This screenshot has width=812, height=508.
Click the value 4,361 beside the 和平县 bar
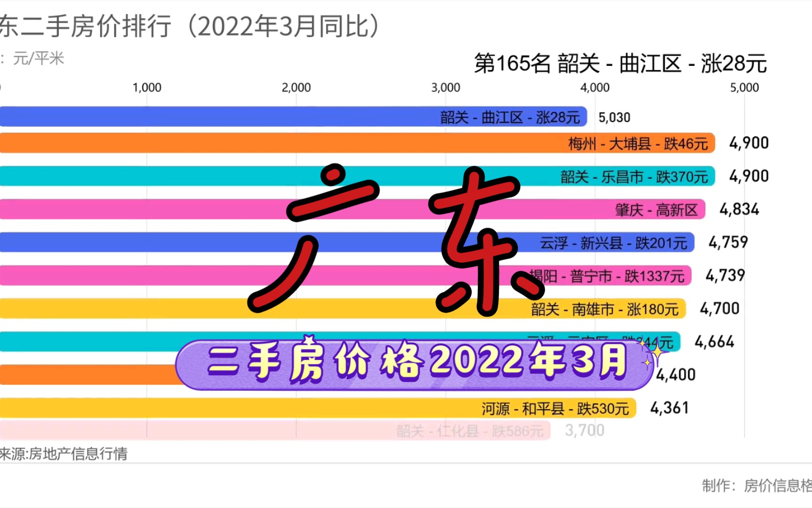point(669,408)
